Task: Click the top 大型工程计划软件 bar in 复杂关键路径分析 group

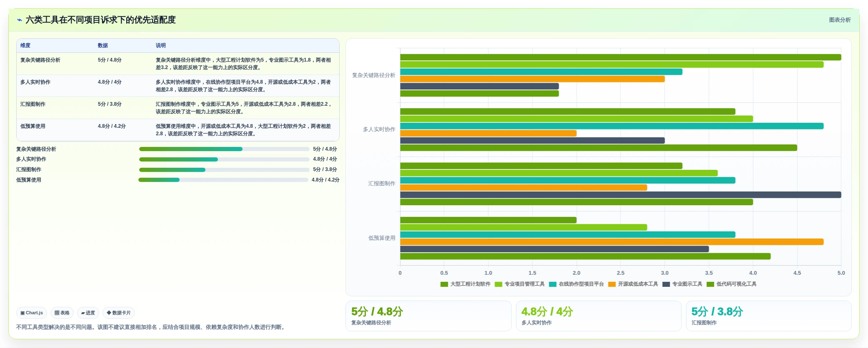Action: 620,57
